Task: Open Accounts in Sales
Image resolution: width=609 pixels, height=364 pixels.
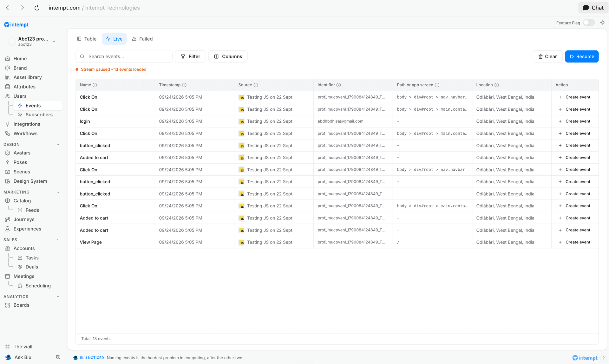Action: [x=24, y=249]
